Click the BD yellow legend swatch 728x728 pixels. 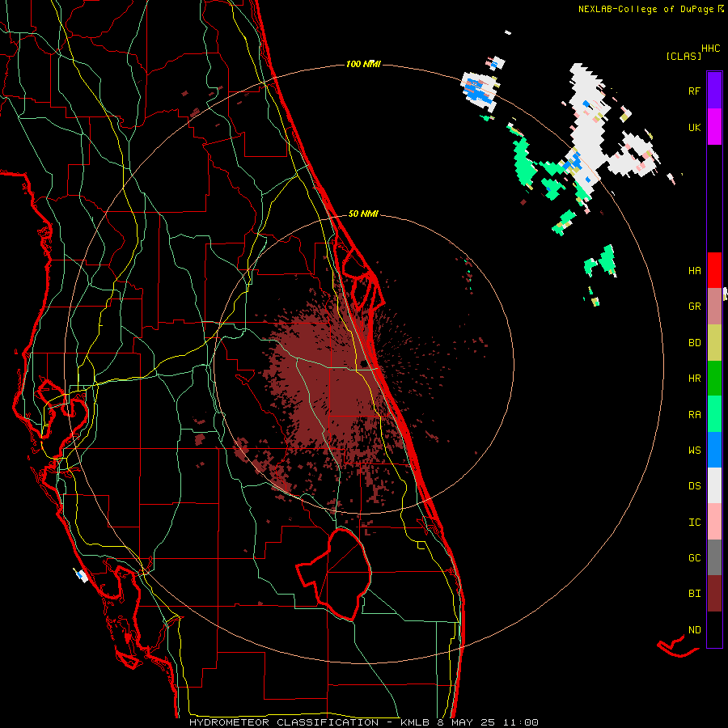pyautogui.click(x=714, y=343)
